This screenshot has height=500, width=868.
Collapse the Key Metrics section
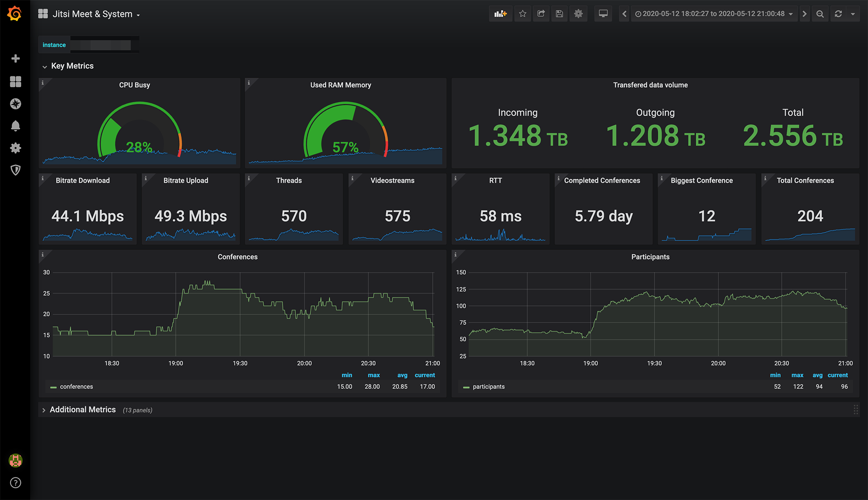(x=44, y=66)
